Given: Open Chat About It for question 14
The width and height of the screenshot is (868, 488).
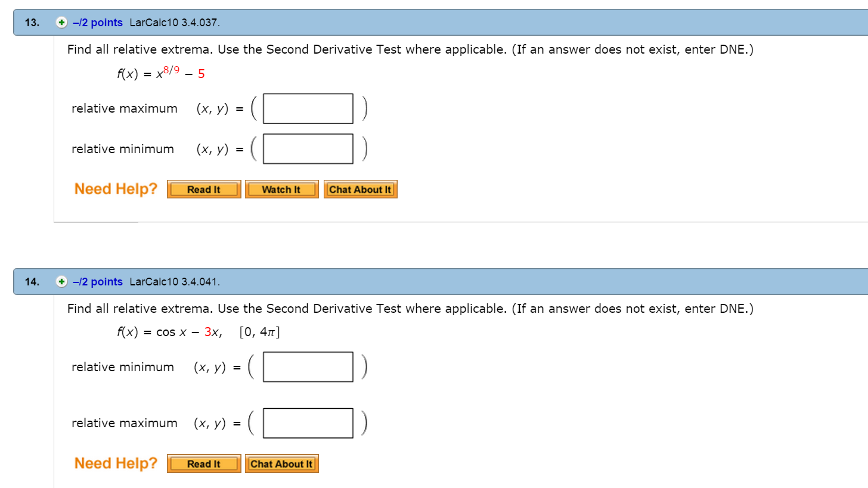Looking at the screenshot, I should pyautogui.click(x=281, y=463).
